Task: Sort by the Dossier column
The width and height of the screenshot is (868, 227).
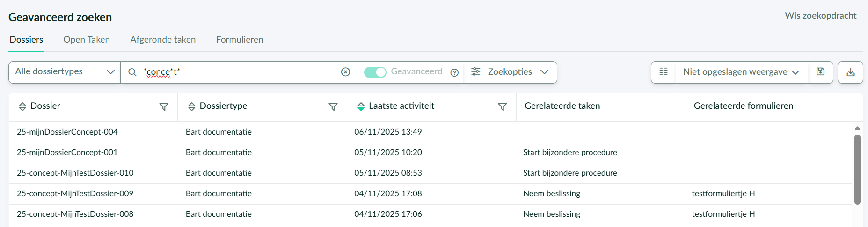Action: click(x=22, y=106)
